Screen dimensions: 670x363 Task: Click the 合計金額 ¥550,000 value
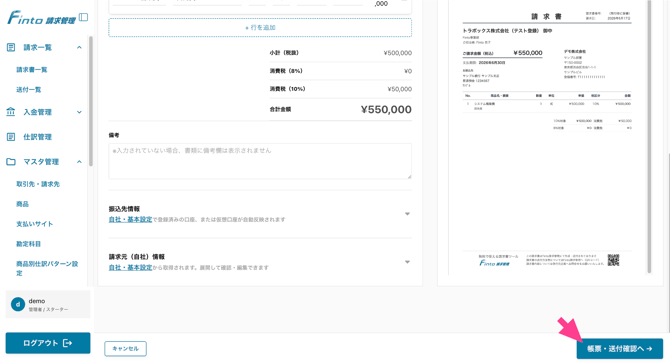pos(386,109)
